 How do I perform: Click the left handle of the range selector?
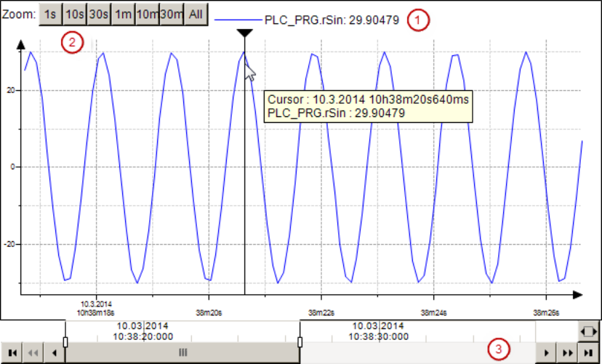[65, 341]
